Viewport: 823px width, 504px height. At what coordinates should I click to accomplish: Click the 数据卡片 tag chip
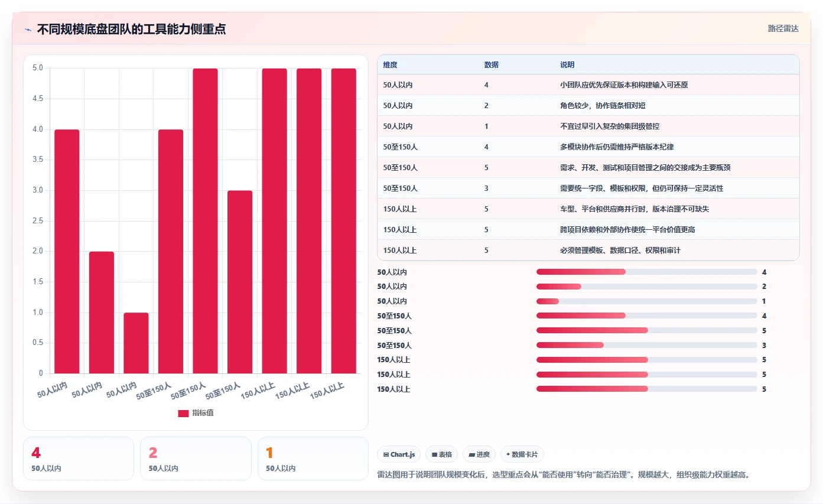(x=522, y=454)
